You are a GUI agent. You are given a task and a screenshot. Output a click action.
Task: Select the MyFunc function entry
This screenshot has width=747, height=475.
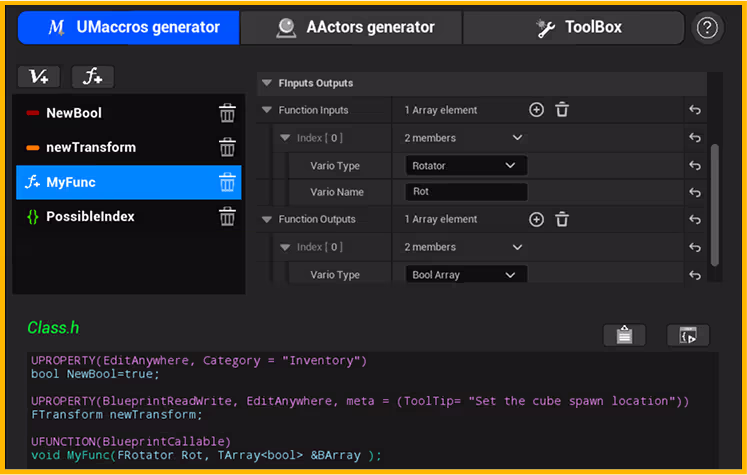click(x=129, y=182)
